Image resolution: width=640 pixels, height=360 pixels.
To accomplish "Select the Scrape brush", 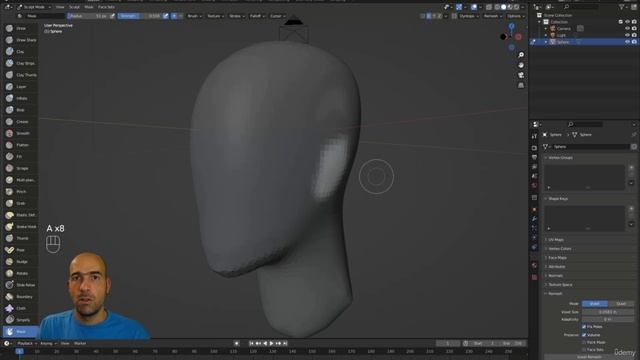I will point(20,168).
